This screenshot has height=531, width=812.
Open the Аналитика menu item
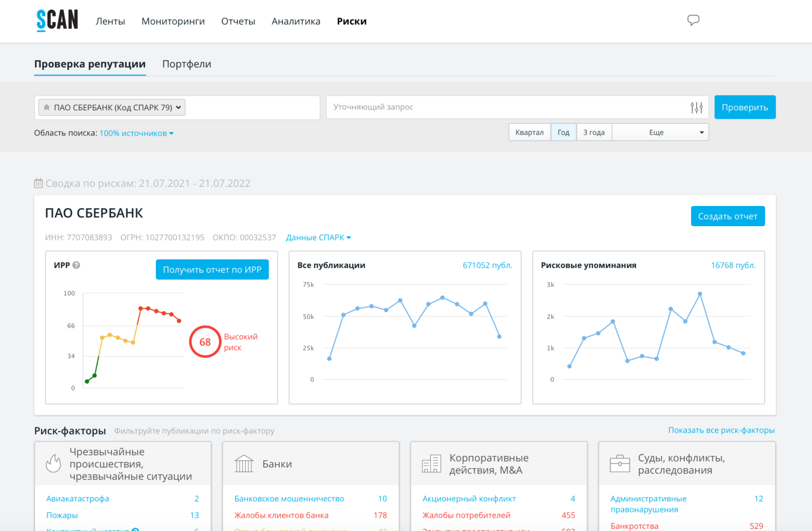point(296,21)
